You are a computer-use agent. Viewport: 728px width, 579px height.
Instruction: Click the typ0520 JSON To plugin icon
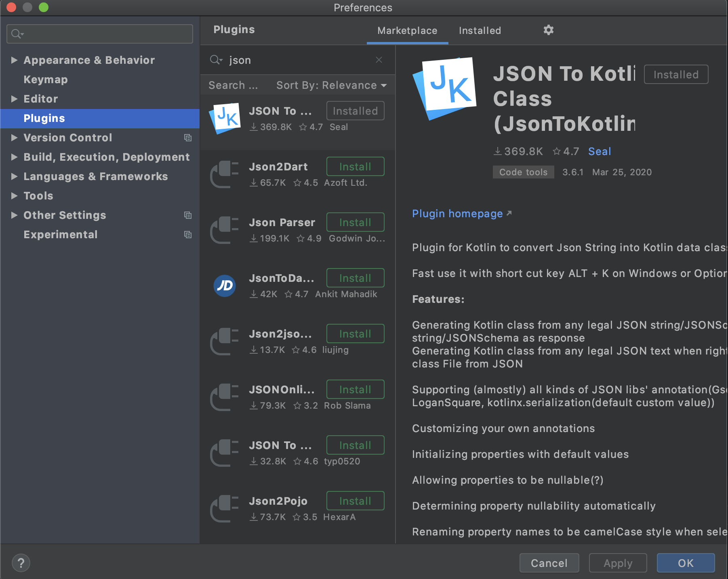225,453
